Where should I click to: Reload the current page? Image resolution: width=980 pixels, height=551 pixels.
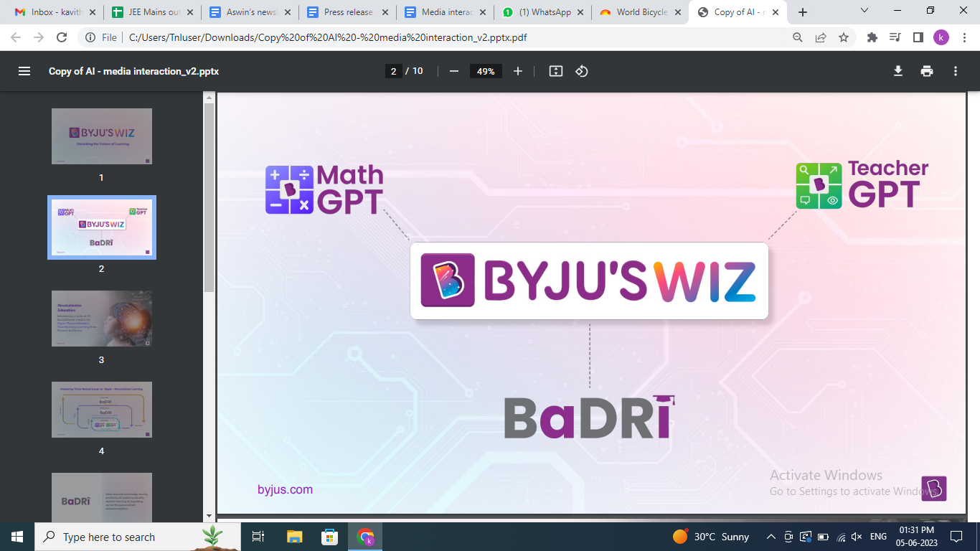[x=62, y=37]
